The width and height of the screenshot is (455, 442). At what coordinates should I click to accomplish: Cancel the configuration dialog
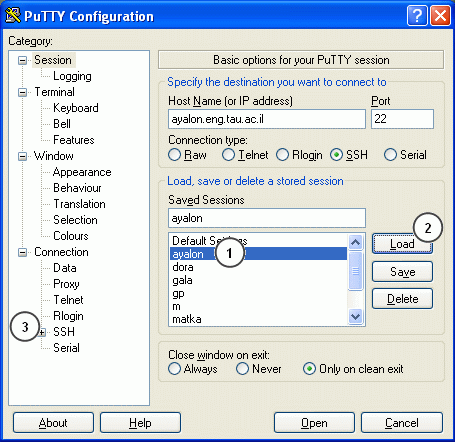point(402,423)
